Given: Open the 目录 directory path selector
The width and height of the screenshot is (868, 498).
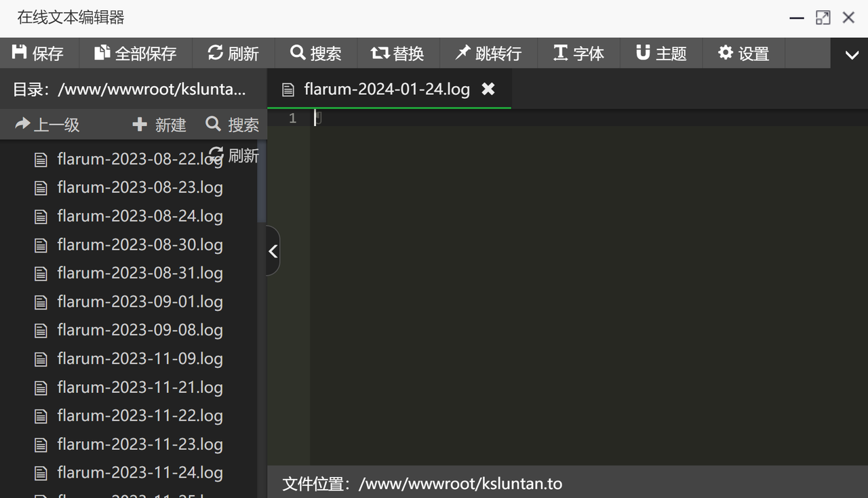Looking at the screenshot, I should pos(132,89).
